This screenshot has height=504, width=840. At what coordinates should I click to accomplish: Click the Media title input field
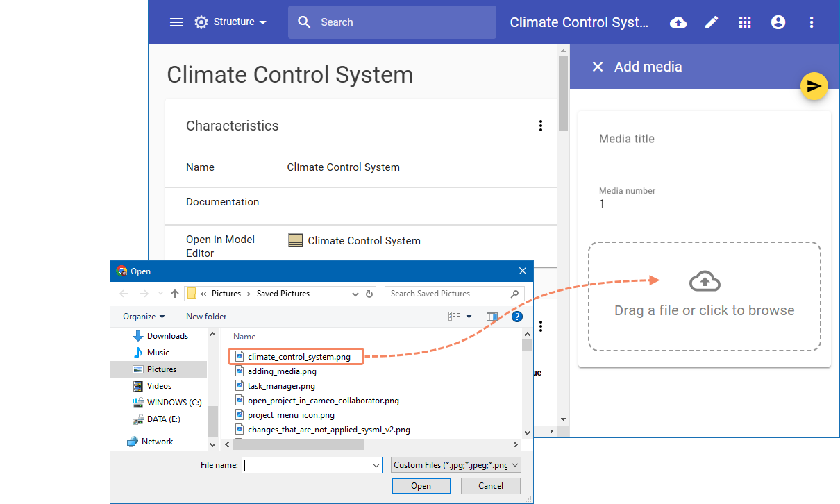pos(704,140)
